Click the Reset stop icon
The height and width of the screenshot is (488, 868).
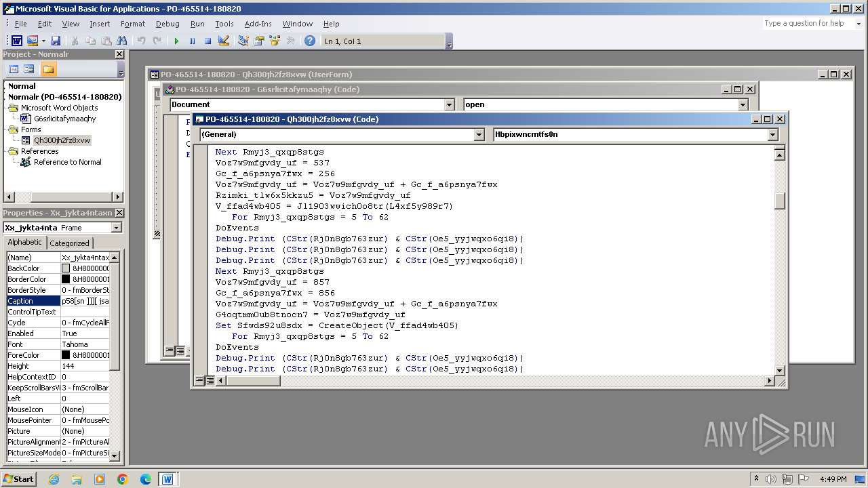tap(208, 41)
